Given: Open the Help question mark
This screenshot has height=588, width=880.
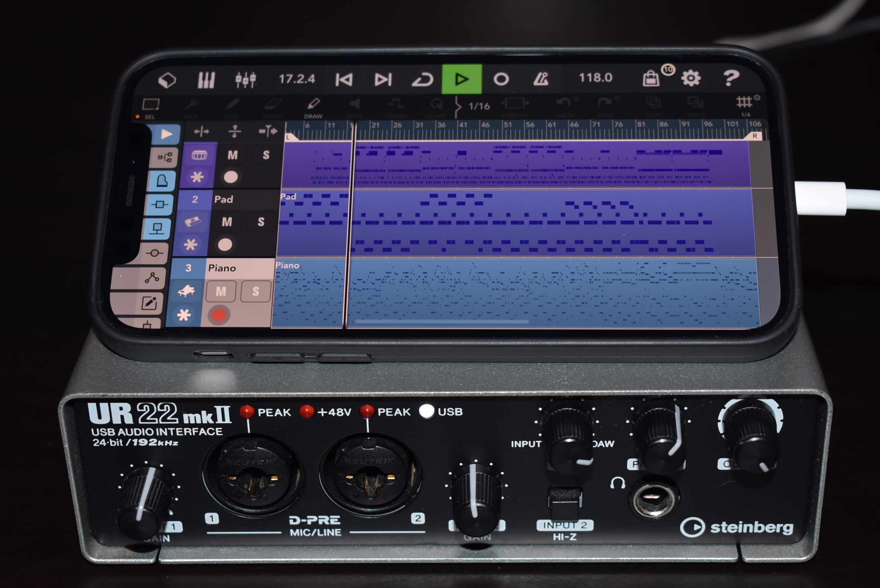Looking at the screenshot, I should 731,78.
